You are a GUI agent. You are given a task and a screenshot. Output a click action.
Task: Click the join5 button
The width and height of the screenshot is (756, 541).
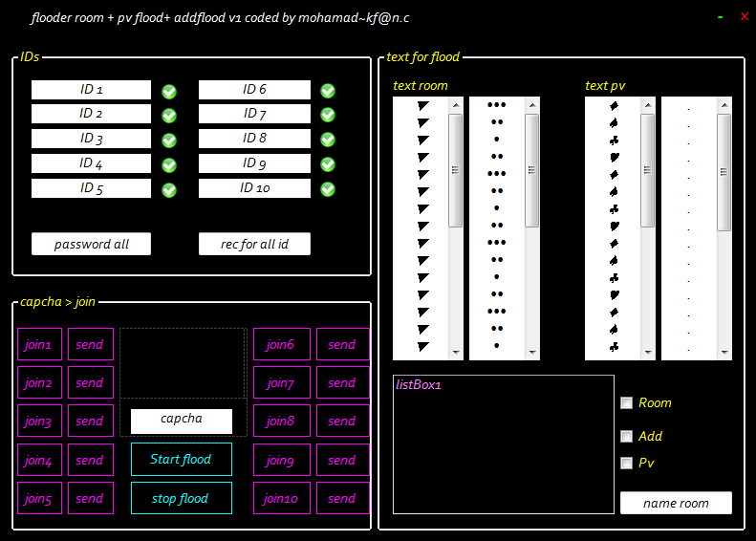click(x=39, y=498)
